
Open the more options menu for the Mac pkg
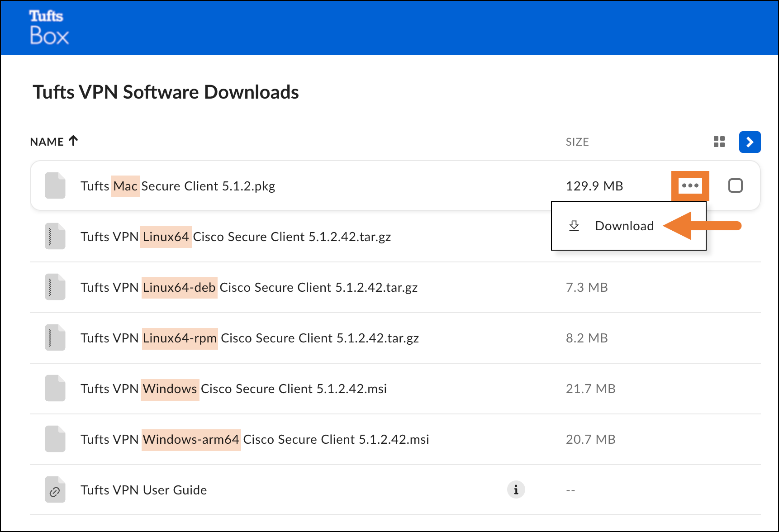690,185
